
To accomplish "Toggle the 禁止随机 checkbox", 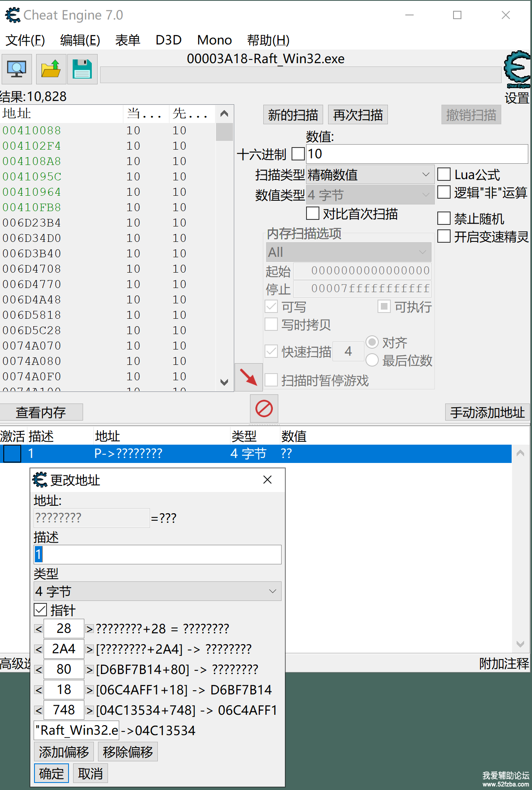I will click(x=444, y=218).
